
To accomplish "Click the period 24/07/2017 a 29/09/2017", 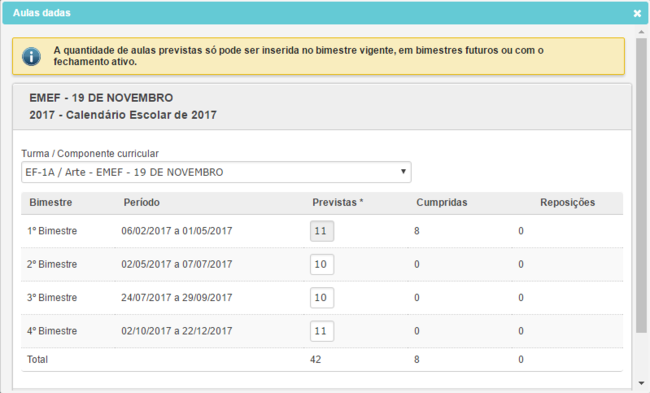I will click(x=177, y=298).
